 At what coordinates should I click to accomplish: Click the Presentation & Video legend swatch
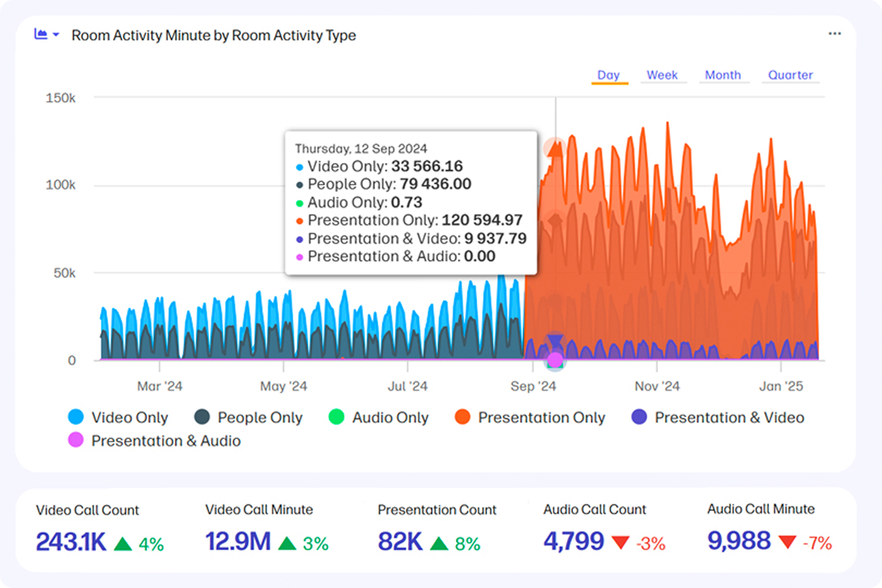[639, 417]
